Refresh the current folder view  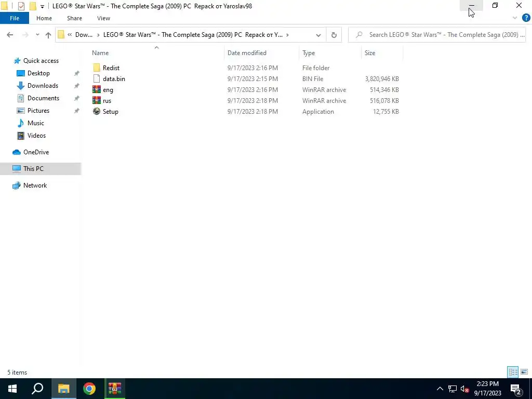pyautogui.click(x=334, y=35)
